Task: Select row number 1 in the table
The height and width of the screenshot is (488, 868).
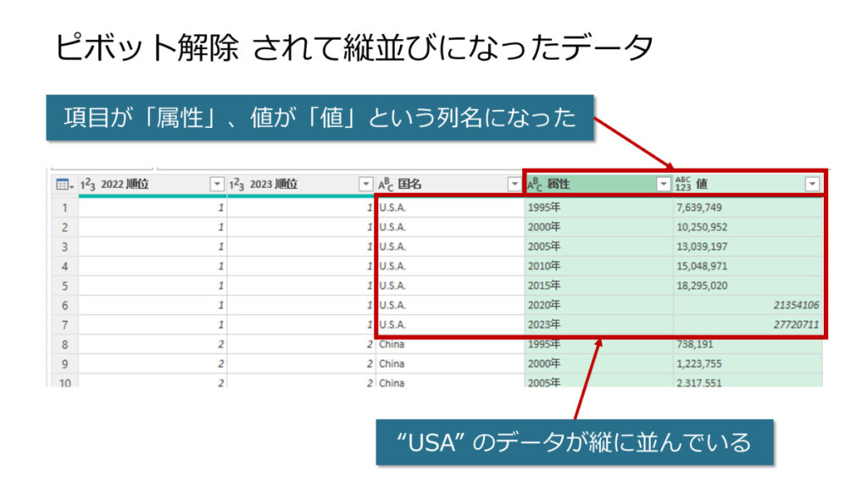Action: tap(64, 208)
